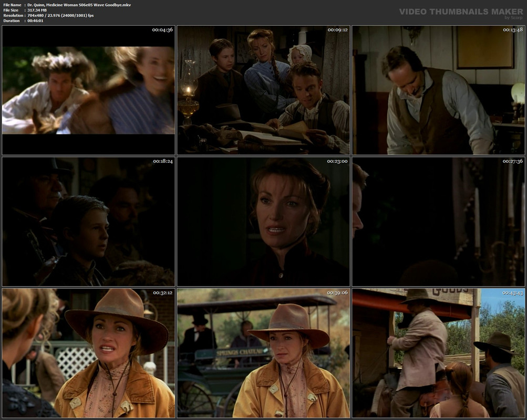Image resolution: width=527 pixels, height=420 pixels.
Task: Select the thumbnail at timestamp 00:04:36
Action: pyautogui.click(x=88, y=90)
